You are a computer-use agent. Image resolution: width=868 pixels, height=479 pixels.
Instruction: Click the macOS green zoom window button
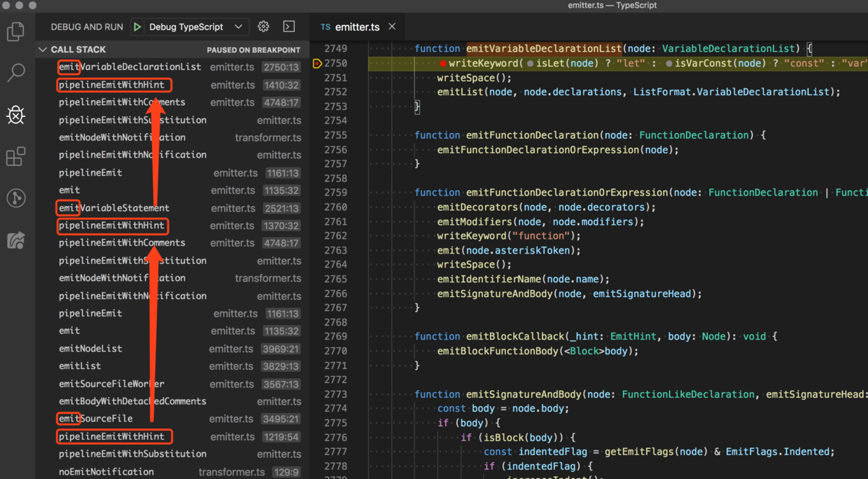pos(33,6)
